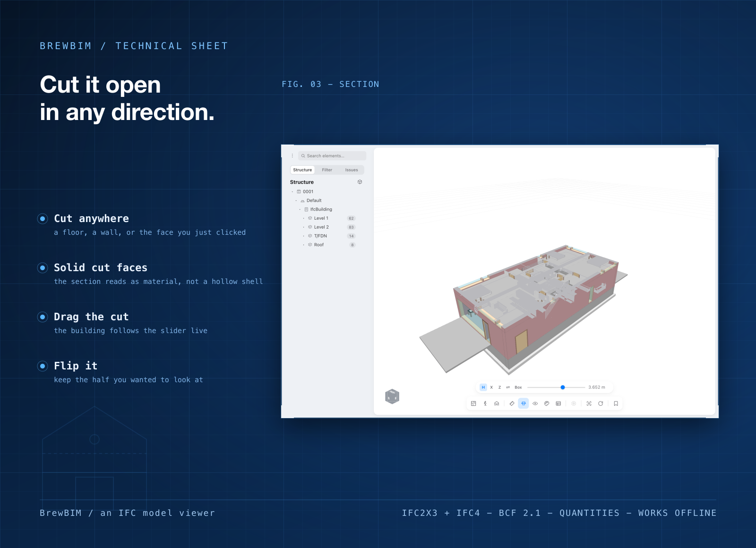Expand the Level 1 storey
This screenshot has height=548, width=756.
pyautogui.click(x=304, y=218)
